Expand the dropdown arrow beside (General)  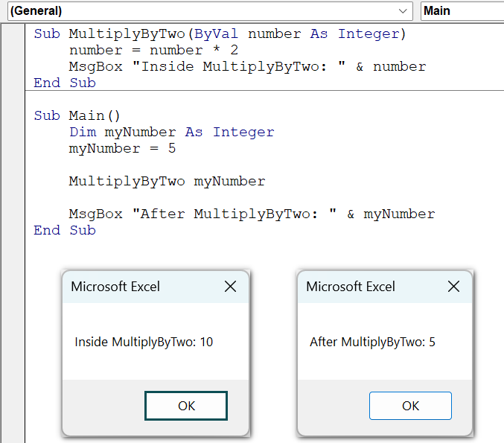tap(403, 11)
